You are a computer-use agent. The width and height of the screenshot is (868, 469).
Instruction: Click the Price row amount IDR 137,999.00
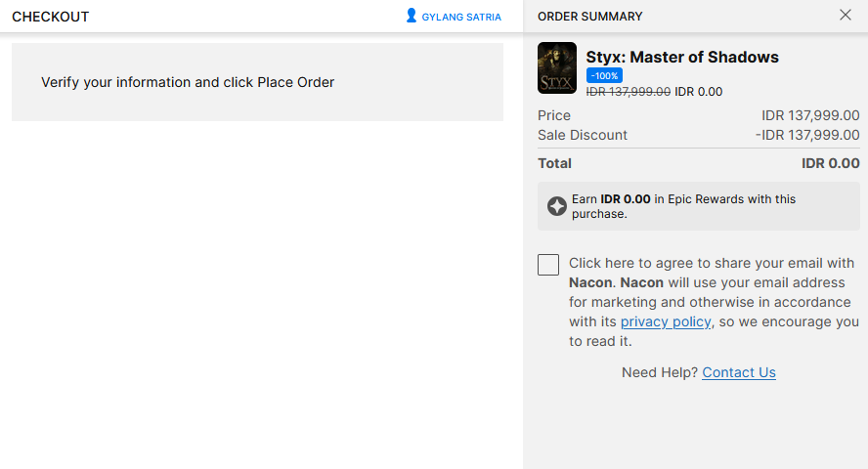point(810,115)
